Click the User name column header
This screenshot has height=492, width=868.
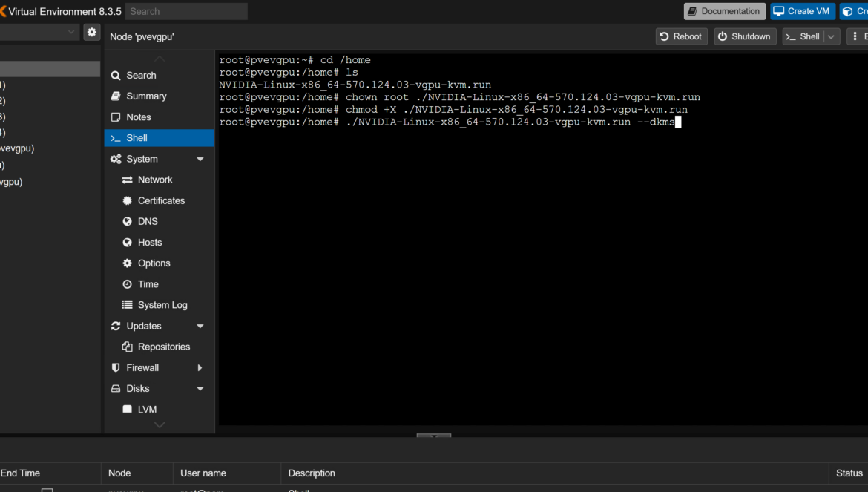pyautogui.click(x=228, y=473)
